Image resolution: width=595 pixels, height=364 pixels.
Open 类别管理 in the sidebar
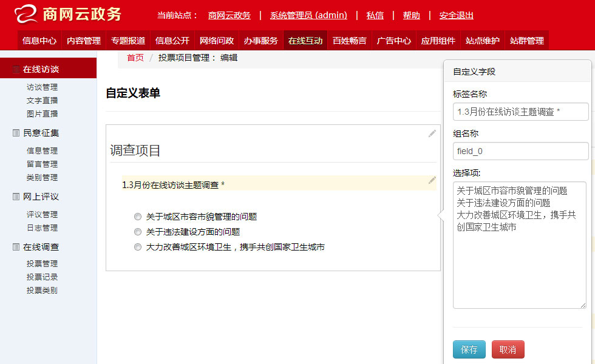(x=42, y=177)
